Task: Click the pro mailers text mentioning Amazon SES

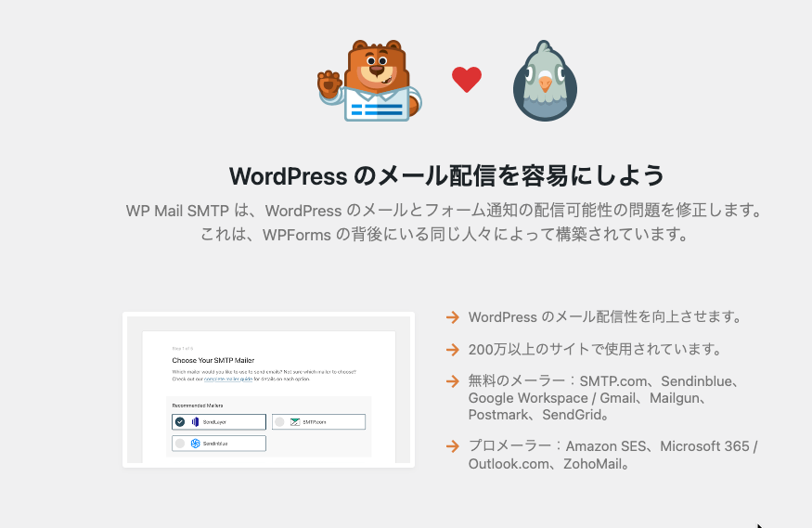Action: (613, 455)
